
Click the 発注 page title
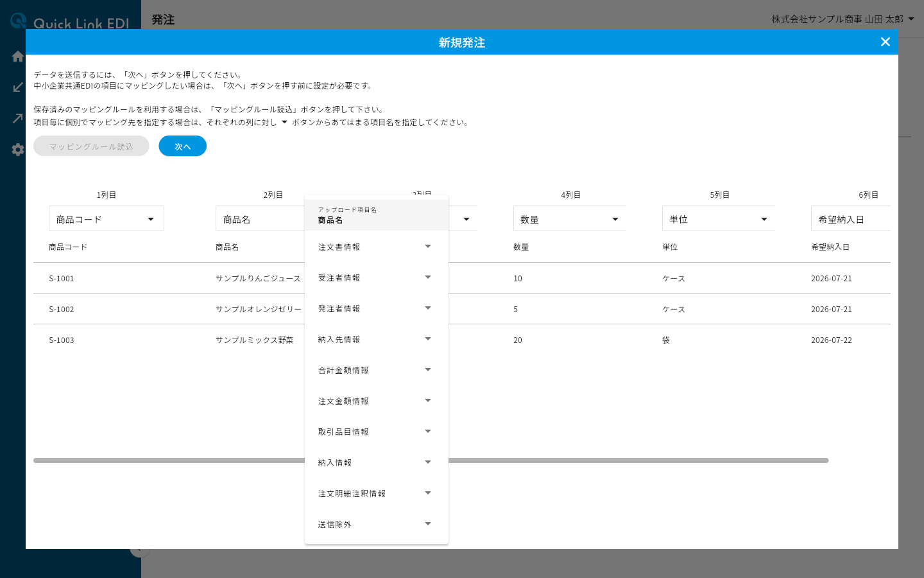[163, 20]
